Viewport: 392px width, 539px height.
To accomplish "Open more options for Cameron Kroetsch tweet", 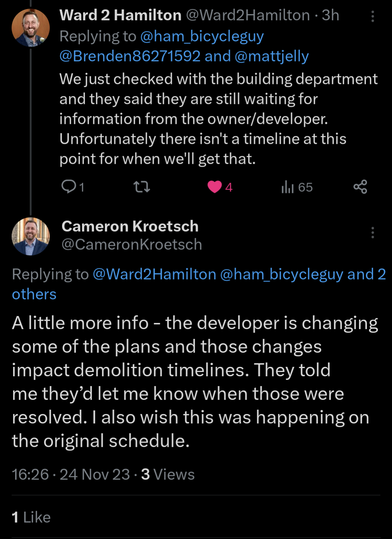I will pos(372,232).
